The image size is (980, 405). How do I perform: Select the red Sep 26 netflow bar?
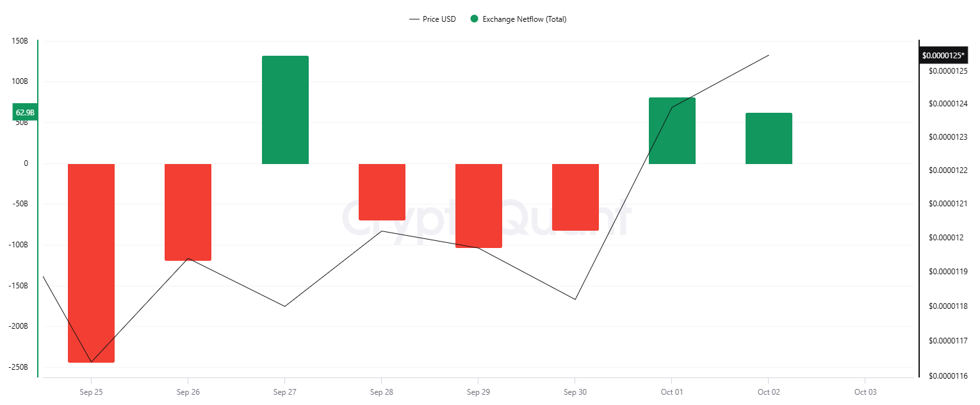click(188, 211)
